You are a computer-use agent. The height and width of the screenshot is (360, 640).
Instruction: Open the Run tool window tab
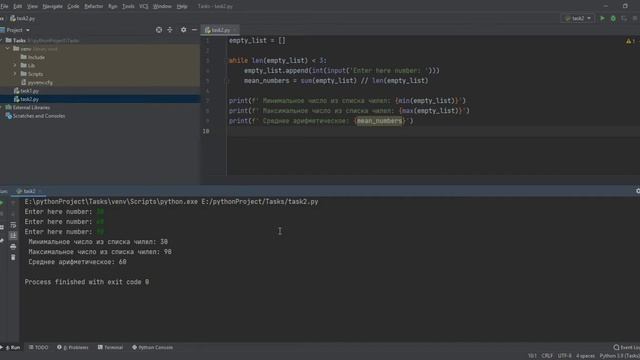(x=11, y=347)
